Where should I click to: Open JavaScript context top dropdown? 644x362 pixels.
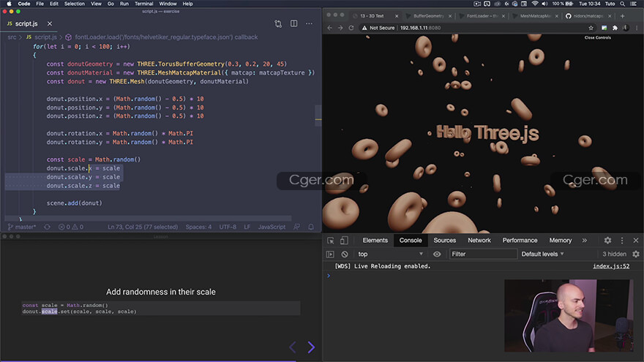click(x=390, y=254)
